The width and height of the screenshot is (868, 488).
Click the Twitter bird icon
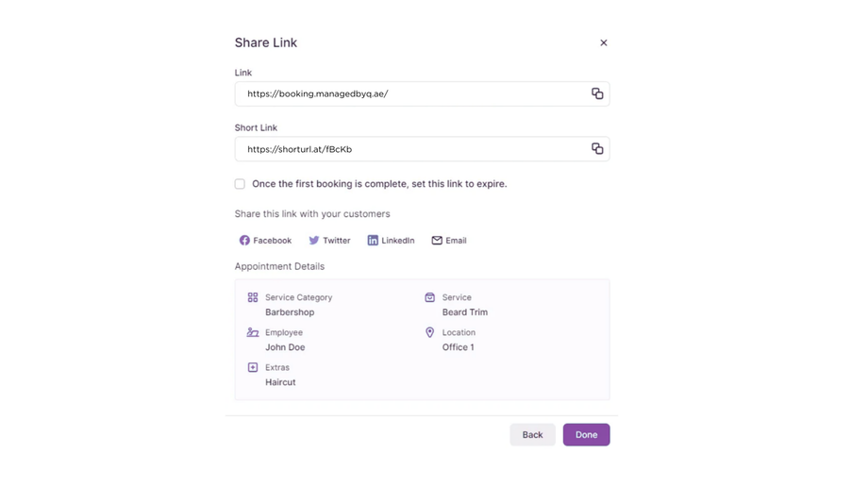click(314, 241)
